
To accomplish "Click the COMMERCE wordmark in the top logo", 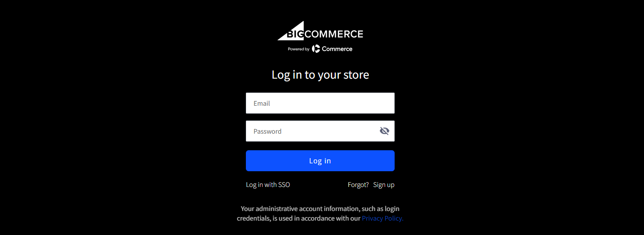I will tap(334, 34).
